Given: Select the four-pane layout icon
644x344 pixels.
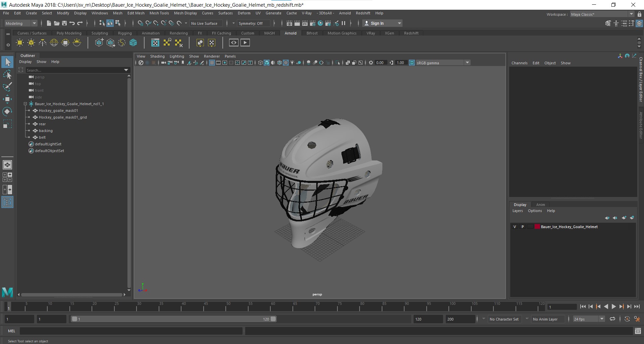Looking at the screenshot, I should tap(7, 177).
